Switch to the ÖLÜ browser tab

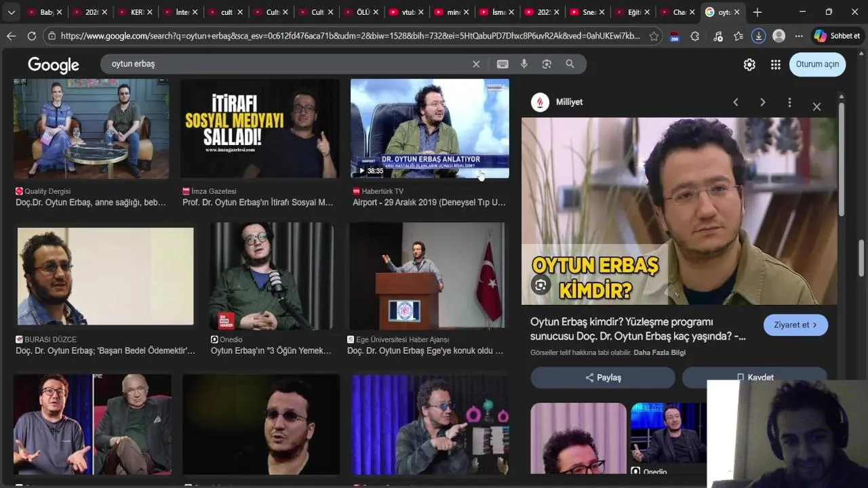coord(361,12)
